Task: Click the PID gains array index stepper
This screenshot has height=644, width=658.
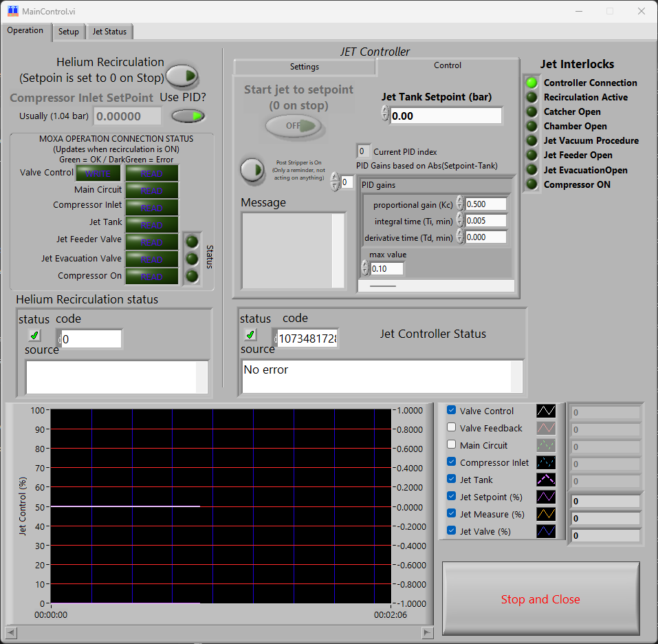Action: click(334, 182)
